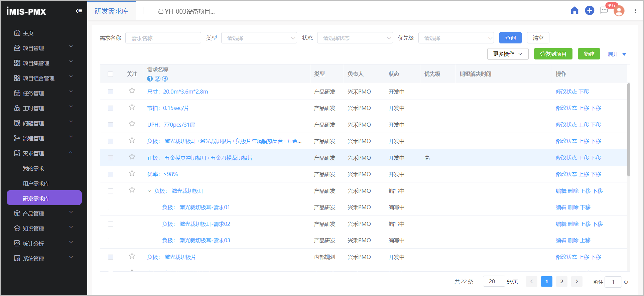Image resolution: width=644 pixels, height=296 pixels.
Task: Collapse the 负极: 激光裁切极耳 tree row
Action: point(149,191)
